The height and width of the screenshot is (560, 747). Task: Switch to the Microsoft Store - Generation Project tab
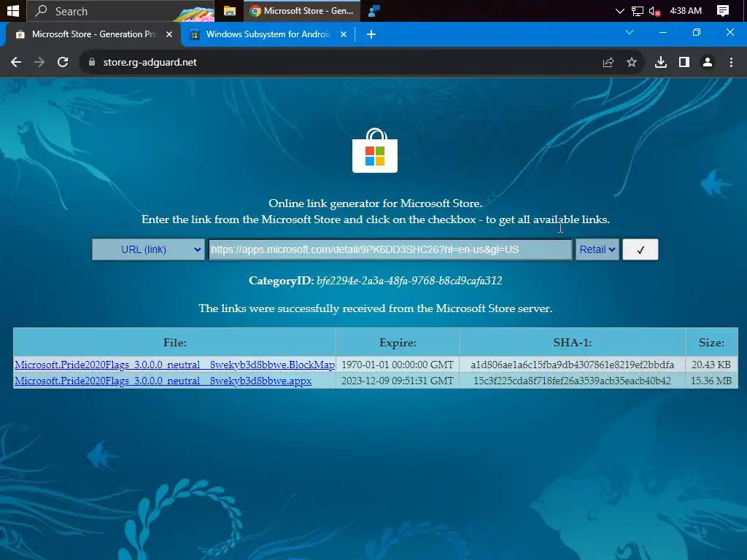click(x=90, y=34)
